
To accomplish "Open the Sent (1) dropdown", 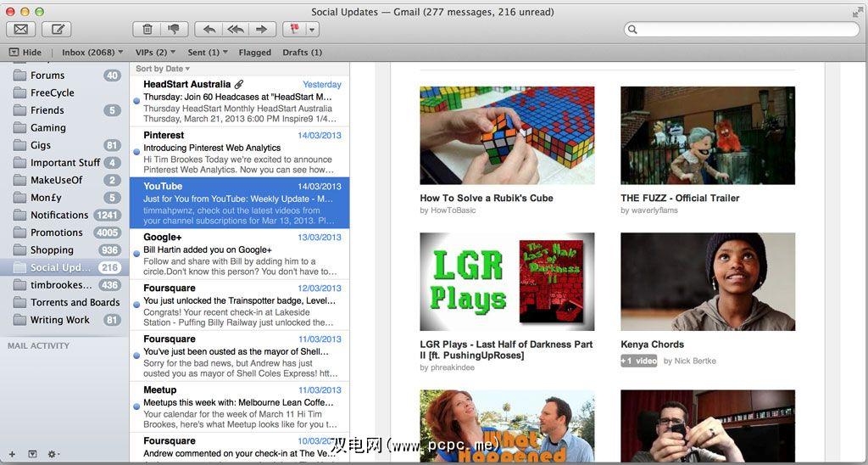I will click(208, 52).
